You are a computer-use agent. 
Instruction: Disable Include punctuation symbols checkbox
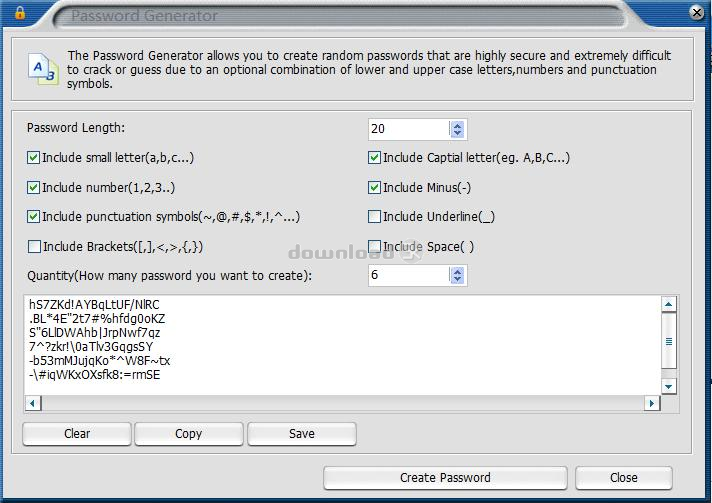click(33, 217)
